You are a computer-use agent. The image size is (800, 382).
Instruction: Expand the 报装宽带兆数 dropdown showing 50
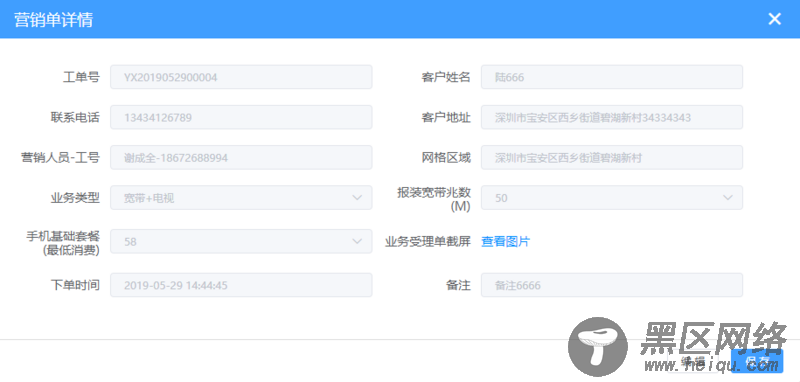coord(612,198)
